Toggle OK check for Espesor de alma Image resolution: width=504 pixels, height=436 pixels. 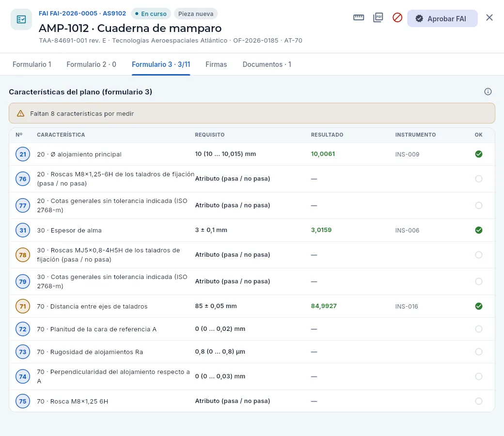(x=479, y=231)
